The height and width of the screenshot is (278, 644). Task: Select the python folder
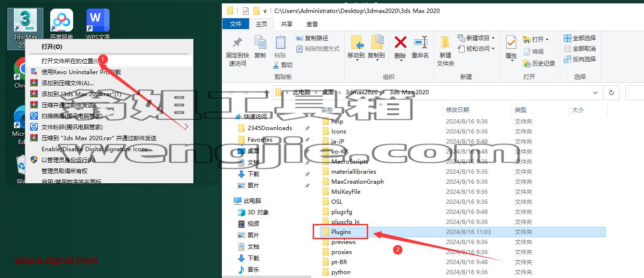[x=341, y=272]
